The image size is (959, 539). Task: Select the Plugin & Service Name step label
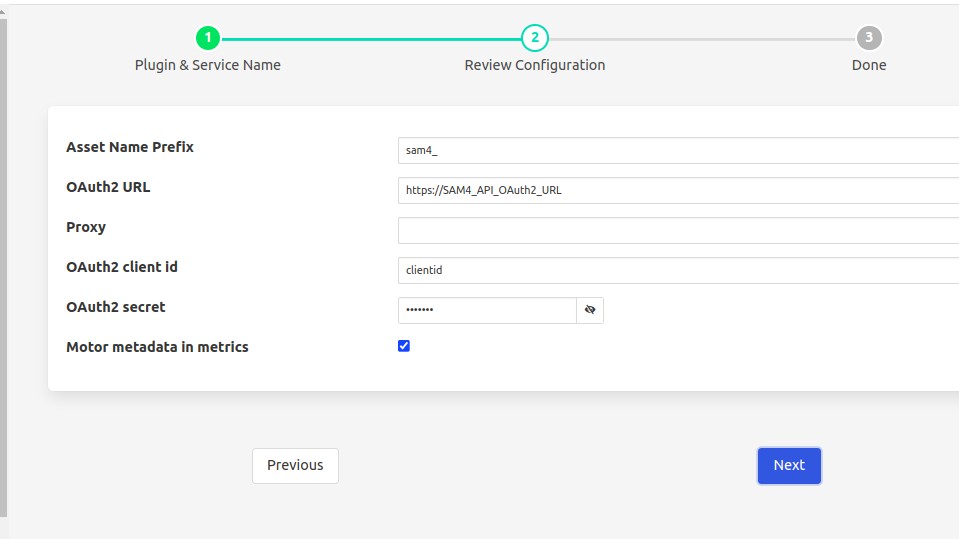(x=208, y=65)
